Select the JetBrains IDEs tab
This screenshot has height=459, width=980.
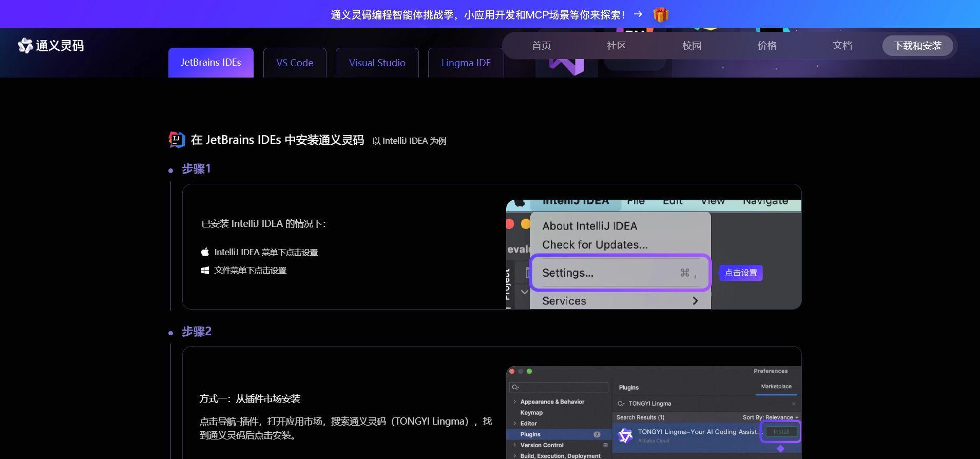211,63
